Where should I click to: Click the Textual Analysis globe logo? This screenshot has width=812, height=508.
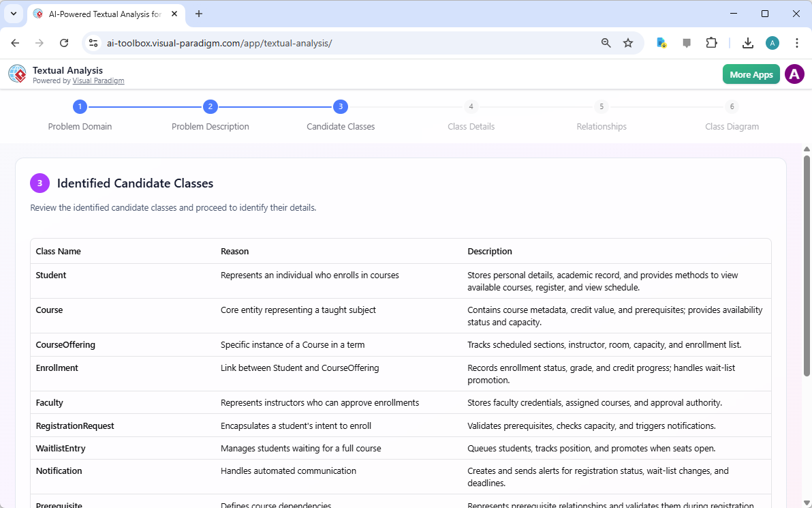pyautogui.click(x=17, y=74)
